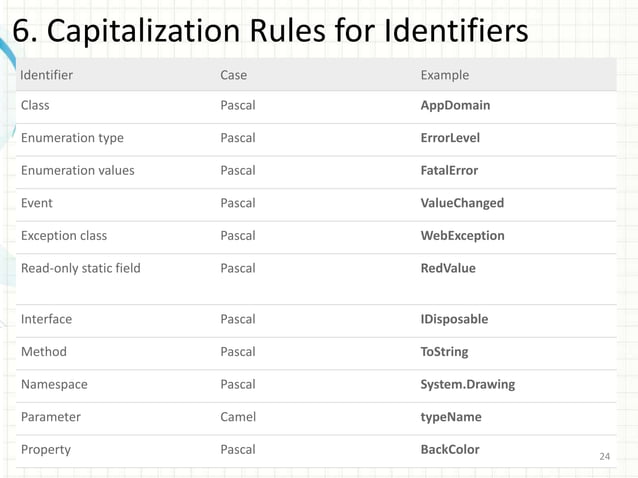Click the typeName example text
The image size is (638, 478).
tap(451, 417)
